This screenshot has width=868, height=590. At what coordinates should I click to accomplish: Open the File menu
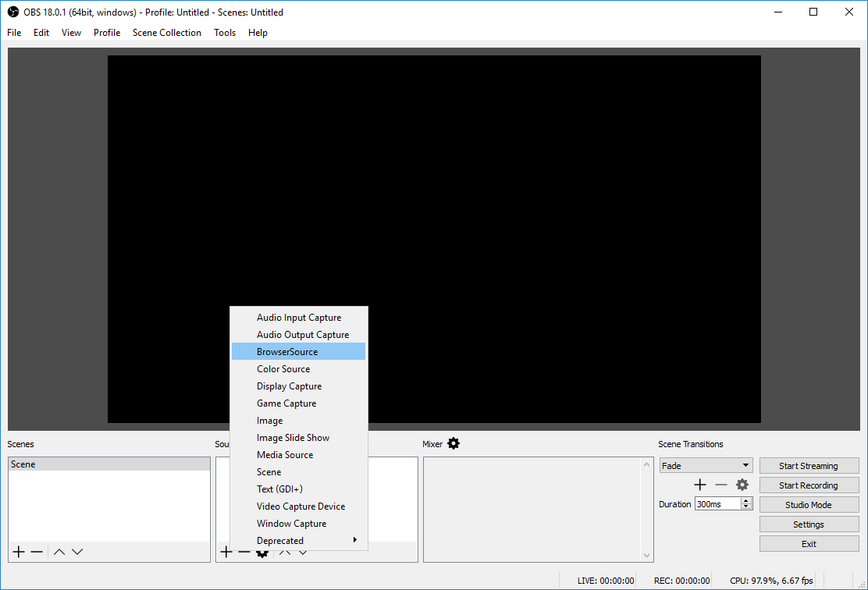point(14,33)
